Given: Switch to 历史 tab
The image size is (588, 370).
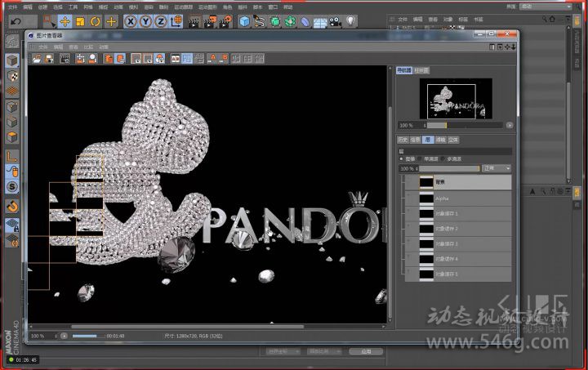Looking at the screenshot, I should 403,140.
